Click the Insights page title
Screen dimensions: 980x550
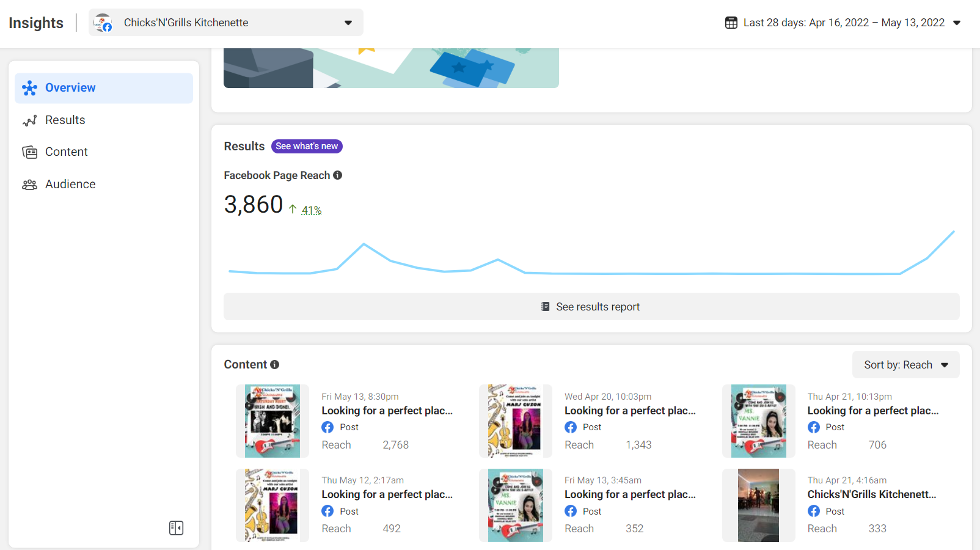[x=36, y=23]
